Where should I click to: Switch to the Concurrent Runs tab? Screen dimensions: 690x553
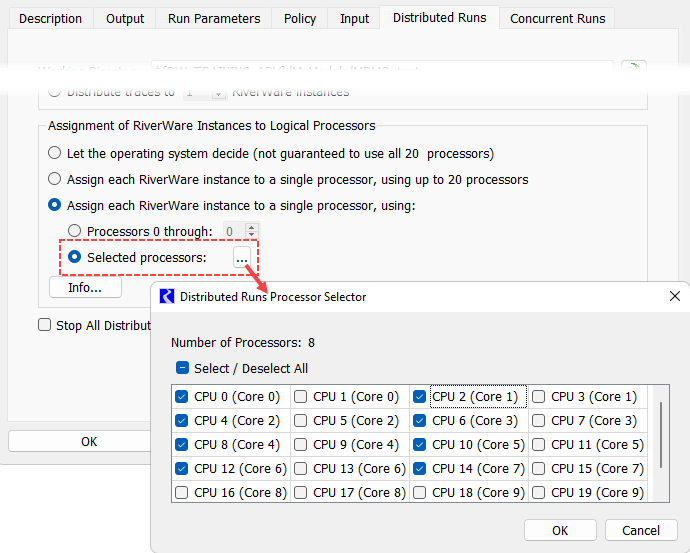558,19
